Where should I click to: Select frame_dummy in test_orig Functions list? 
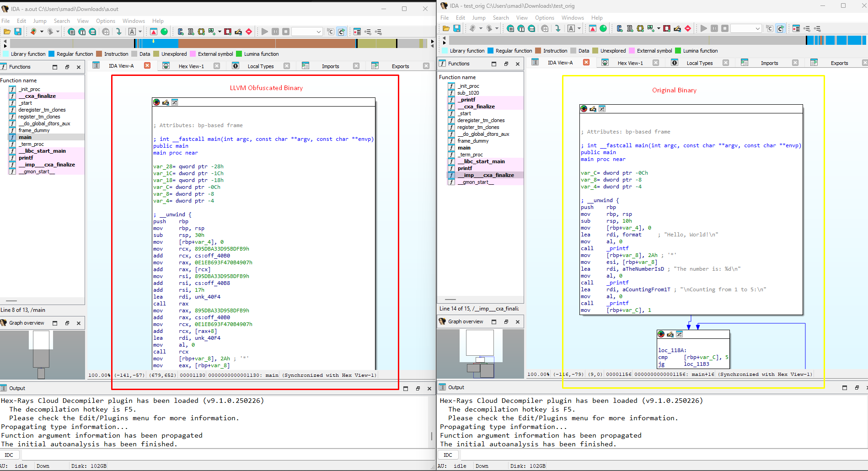tap(473, 141)
